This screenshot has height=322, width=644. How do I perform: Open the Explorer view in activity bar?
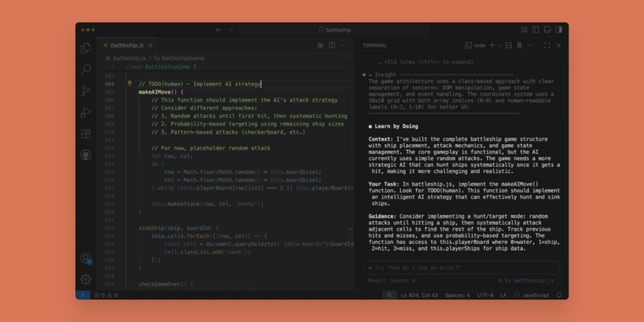(86, 48)
